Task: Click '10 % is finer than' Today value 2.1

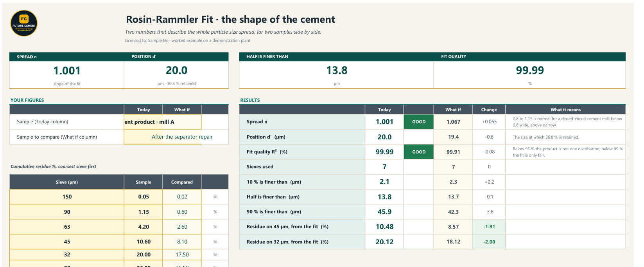Action: click(x=384, y=182)
